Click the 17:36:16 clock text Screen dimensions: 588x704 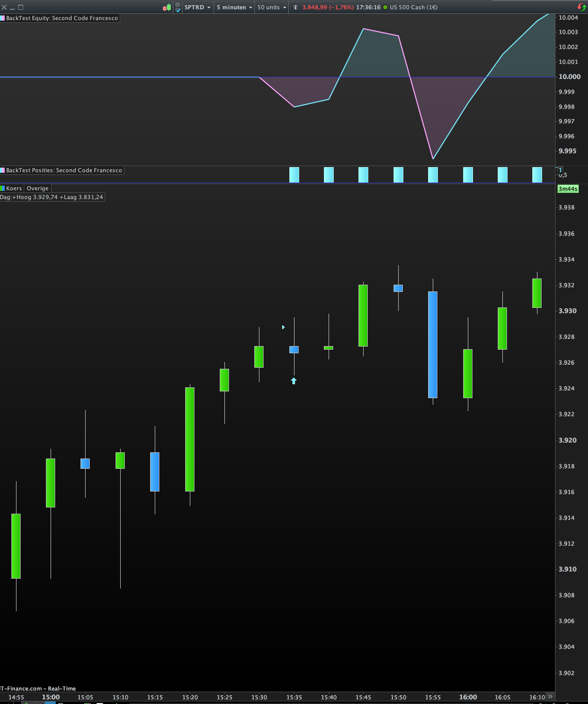coord(368,7)
